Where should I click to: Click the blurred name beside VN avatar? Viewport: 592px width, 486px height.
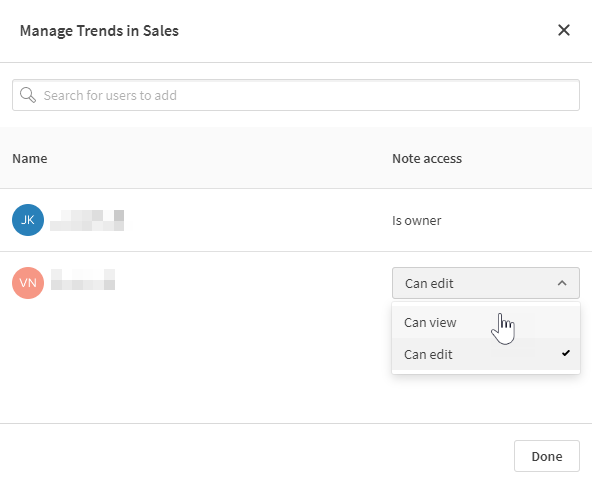click(83, 280)
